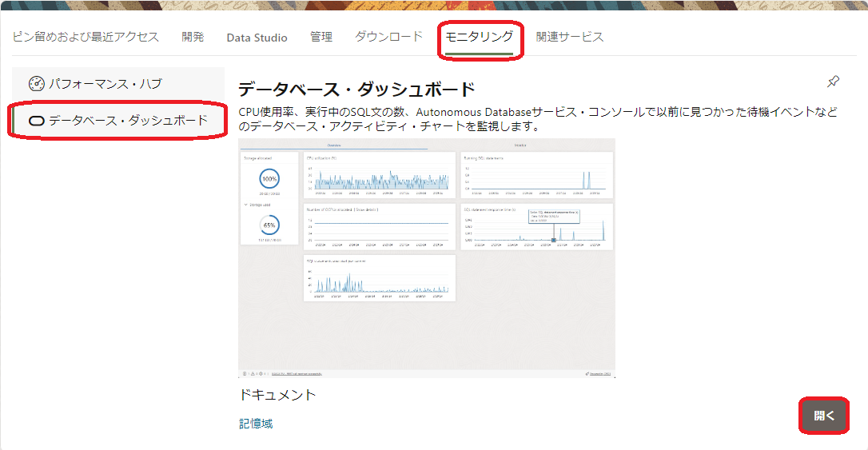Switch to the 開発 tab
This screenshot has width=868, height=450.
click(x=193, y=37)
